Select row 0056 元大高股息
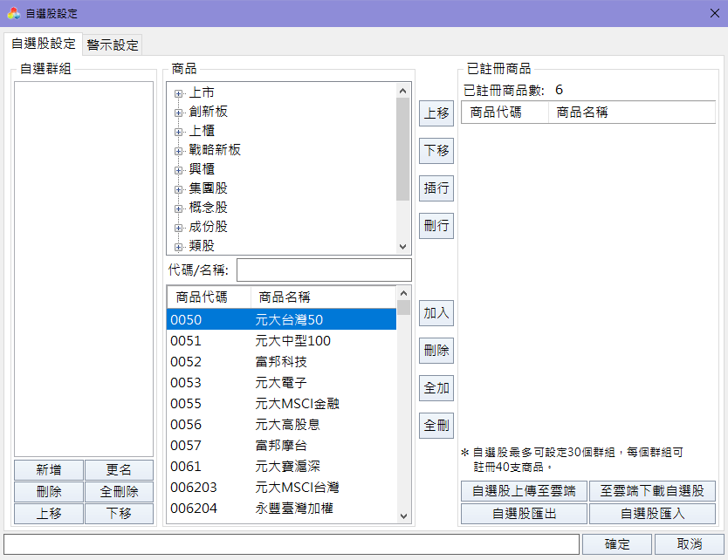Screen dimensions: 728x560 (281, 425)
